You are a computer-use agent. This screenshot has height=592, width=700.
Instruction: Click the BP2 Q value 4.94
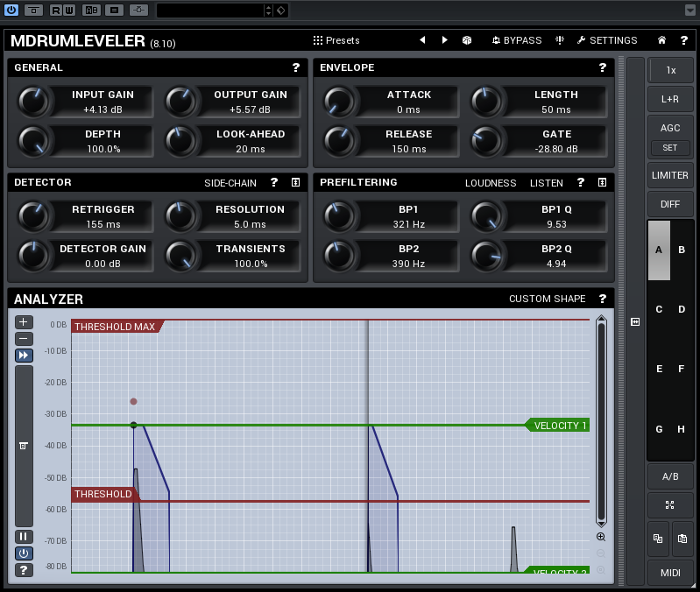[x=556, y=264]
